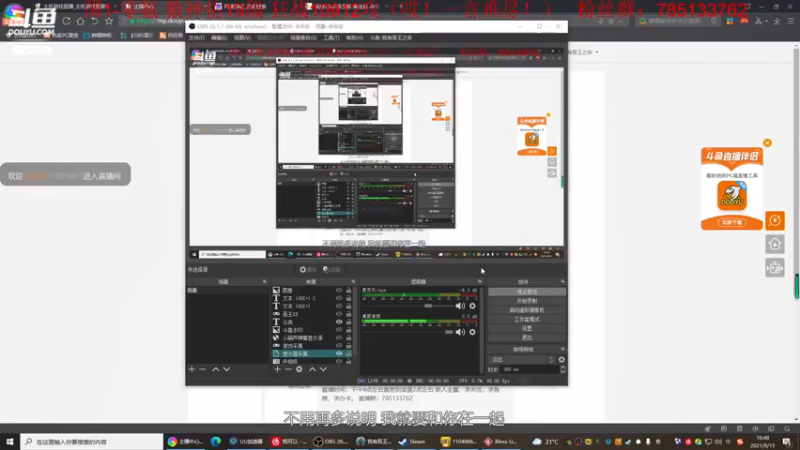Toggle visibility of 文本 (GDI+) source
Viewport: 800px width, 450px height.
coord(339,306)
